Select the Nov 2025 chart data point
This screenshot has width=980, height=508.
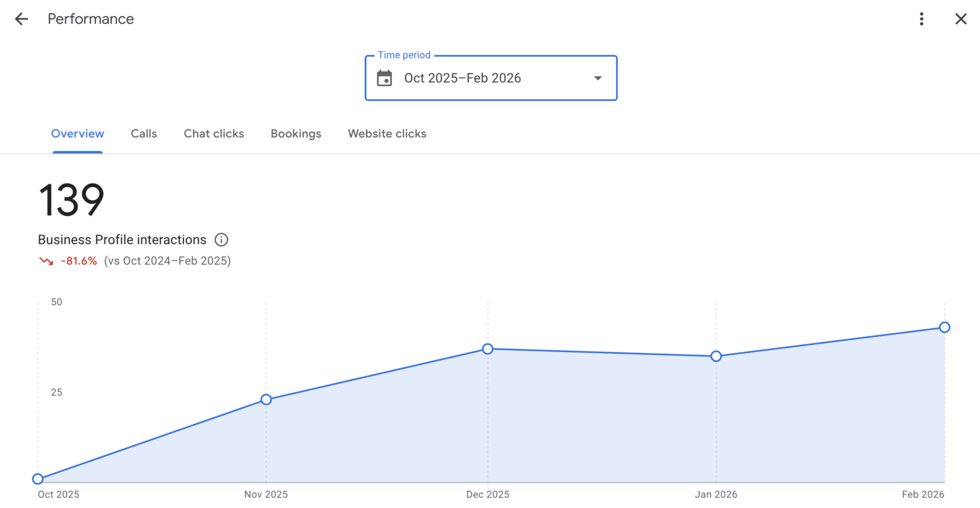point(266,399)
